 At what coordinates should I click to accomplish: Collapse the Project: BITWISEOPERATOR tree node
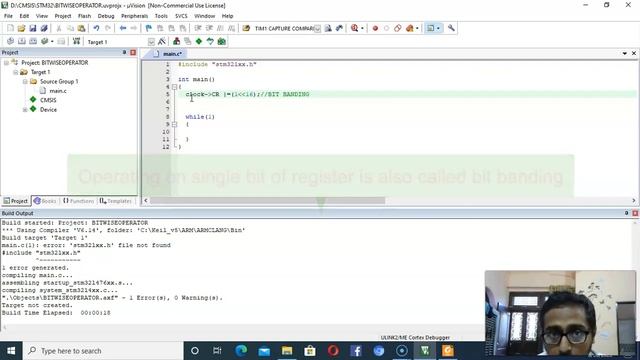coord(7,63)
